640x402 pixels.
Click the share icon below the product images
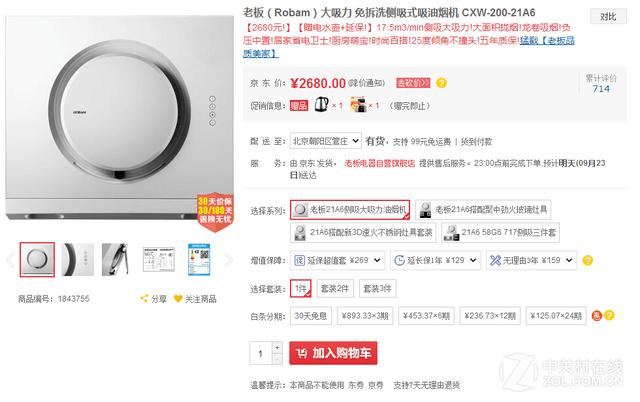coord(144,299)
